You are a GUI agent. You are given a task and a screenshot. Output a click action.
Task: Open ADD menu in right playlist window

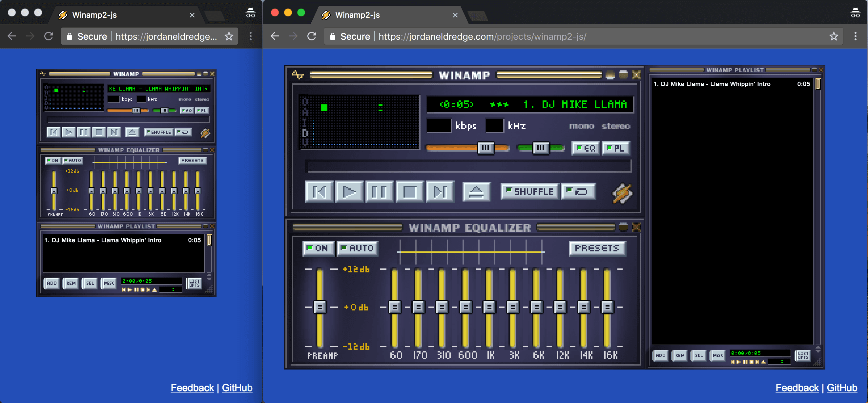pos(660,355)
